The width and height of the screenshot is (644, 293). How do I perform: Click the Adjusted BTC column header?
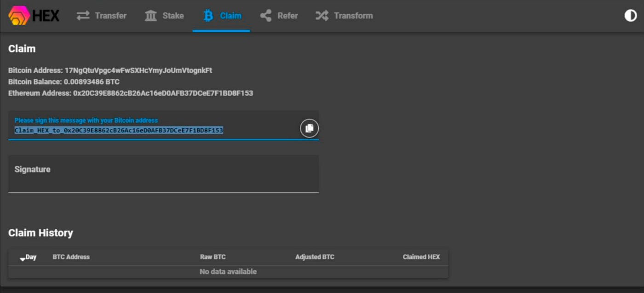[x=315, y=257]
